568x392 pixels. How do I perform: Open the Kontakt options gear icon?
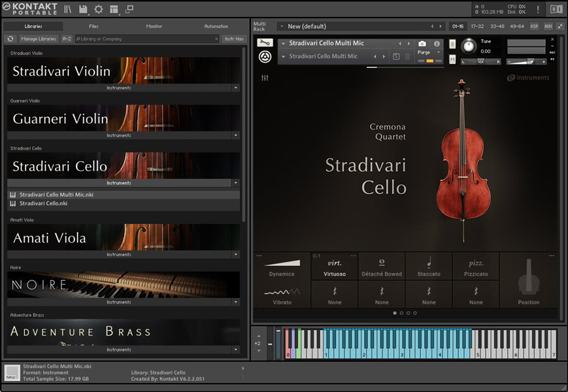[99, 9]
